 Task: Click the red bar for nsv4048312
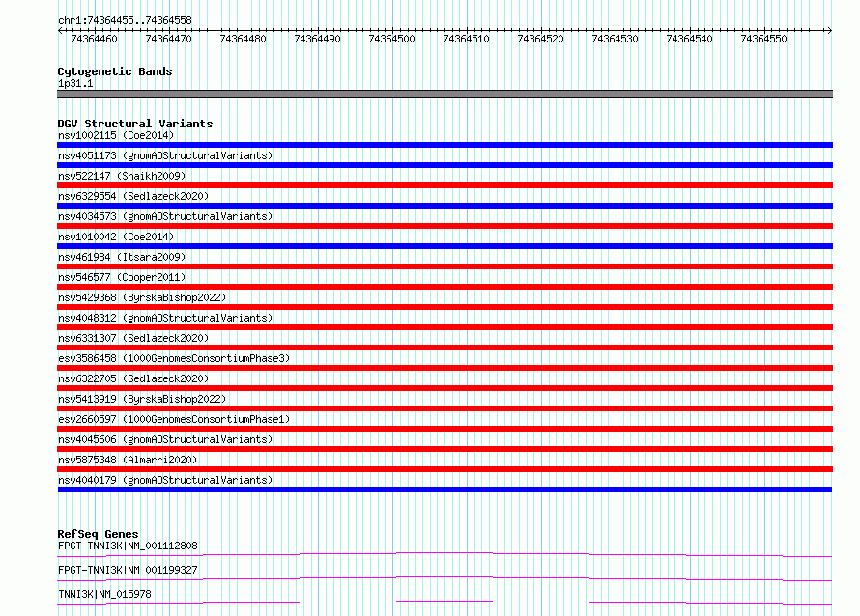(x=444, y=327)
